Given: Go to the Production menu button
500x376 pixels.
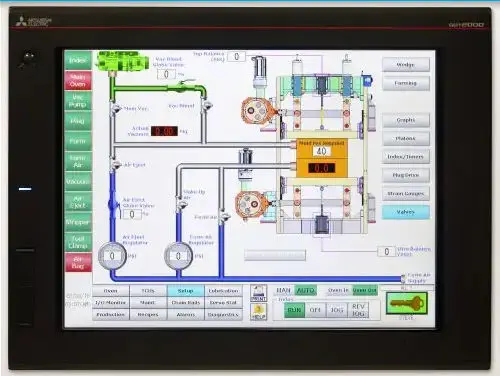Looking at the screenshot, I should click(111, 315).
